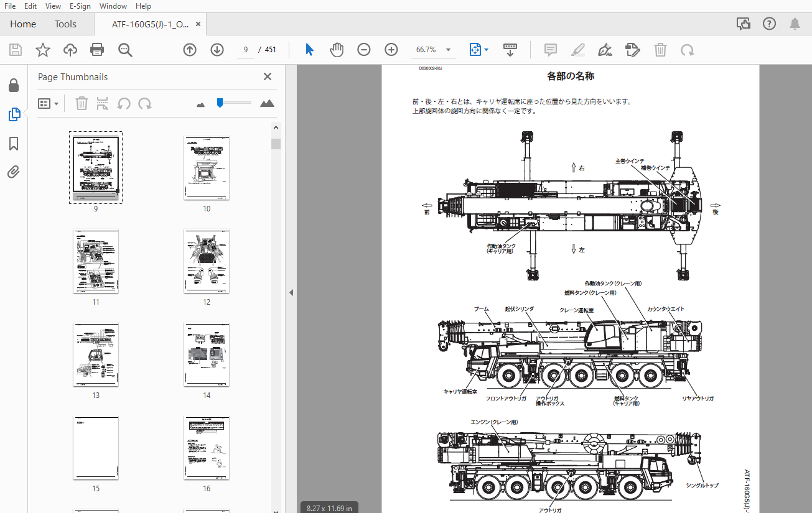Image resolution: width=812 pixels, height=513 pixels.
Task: Select page 16 thumbnail
Action: [x=207, y=448]
